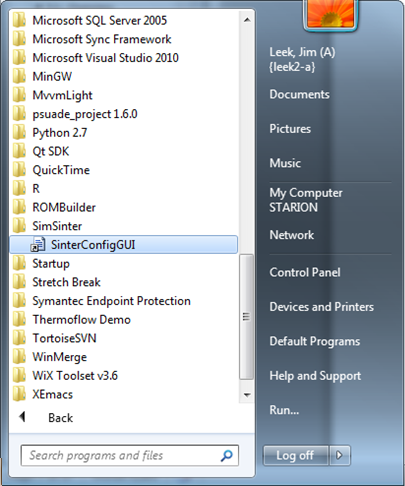Screen dimensions: 405x486
Task: Select Help and Support
Action: pos(315,376)
